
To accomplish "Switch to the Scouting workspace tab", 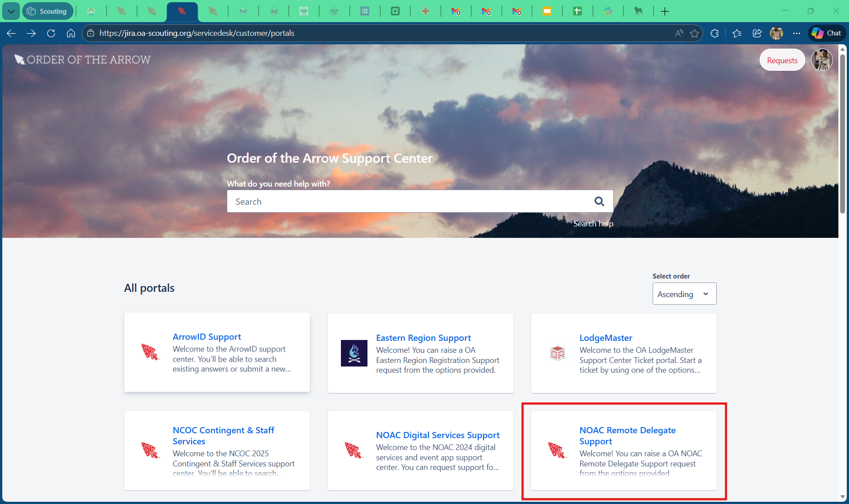I will pos(48,11).
